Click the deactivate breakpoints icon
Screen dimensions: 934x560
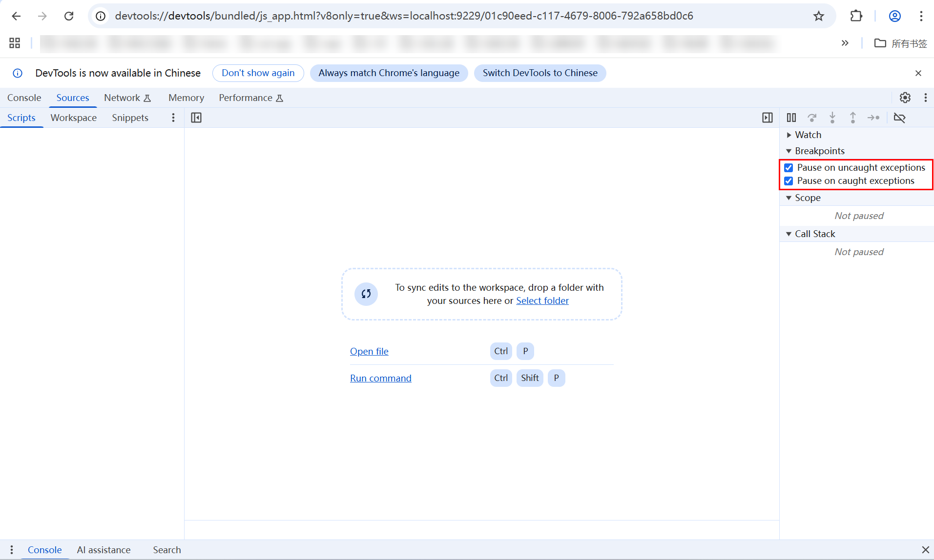pyautogui.click(x=899, y=118)
